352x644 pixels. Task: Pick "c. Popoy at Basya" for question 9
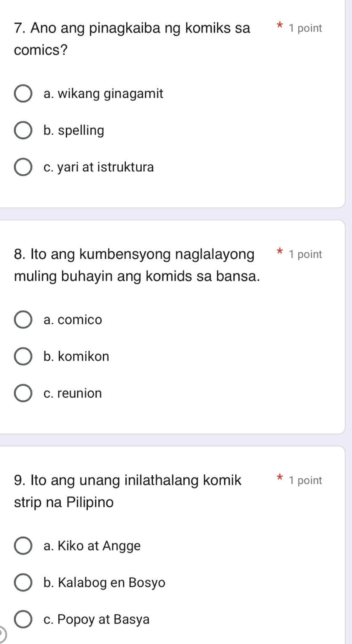[x=23, y=620]
